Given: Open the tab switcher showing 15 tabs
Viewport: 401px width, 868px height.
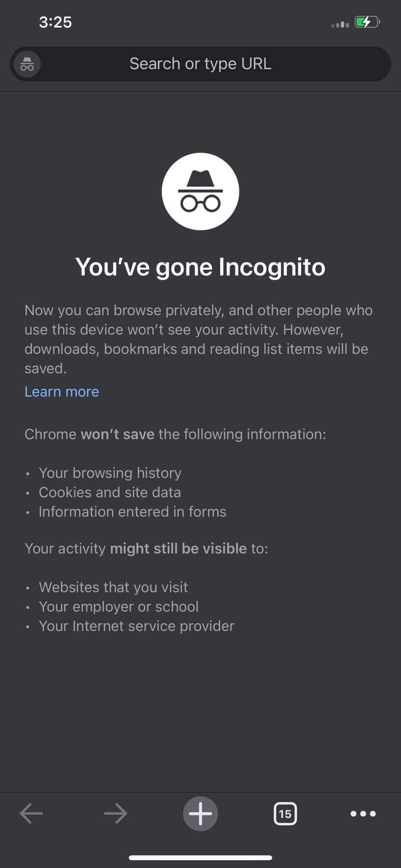Looking at the screenshot, I should [286, 813].
